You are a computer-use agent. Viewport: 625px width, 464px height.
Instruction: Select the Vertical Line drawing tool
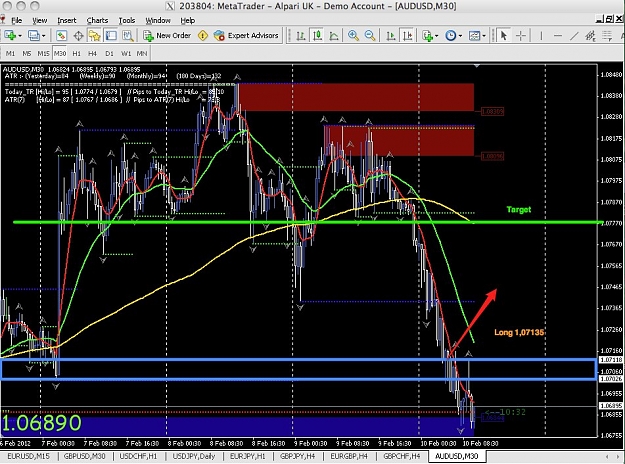pos(541,36)
